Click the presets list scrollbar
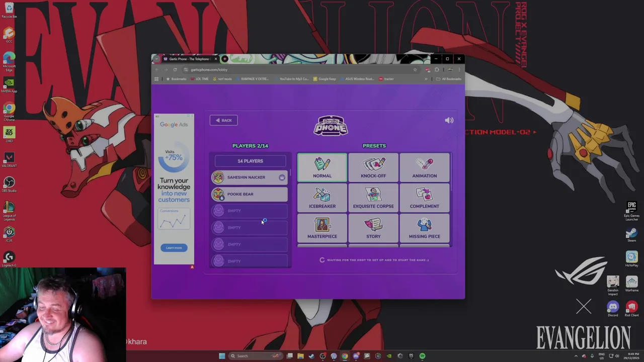This screenshot has width=644, height=362. [451, 172]
